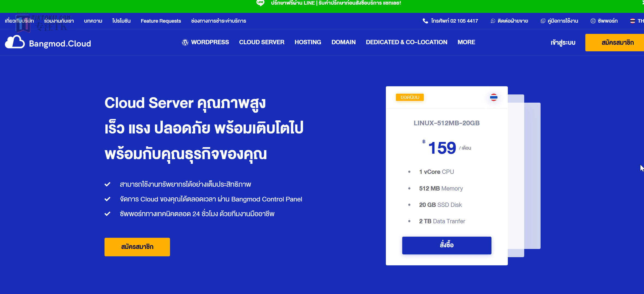Click the LINUX-512MB-20GB plan title
Screen dimensions: 644x294
(x=447, y=123)
